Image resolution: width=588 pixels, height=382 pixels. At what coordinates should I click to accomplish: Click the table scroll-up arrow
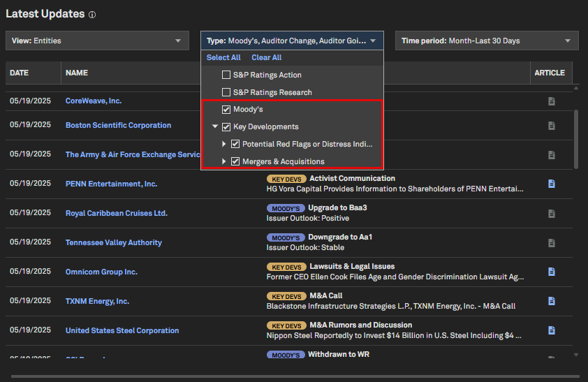click(576, 88)
